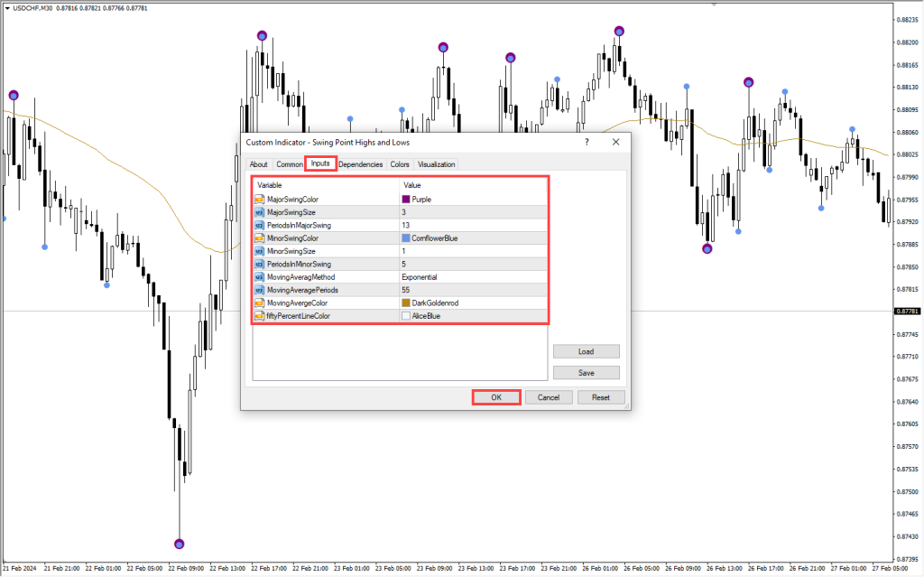Click the AliceBlue color swatch
Screen dimensions: 924x577
pos(406,316)
